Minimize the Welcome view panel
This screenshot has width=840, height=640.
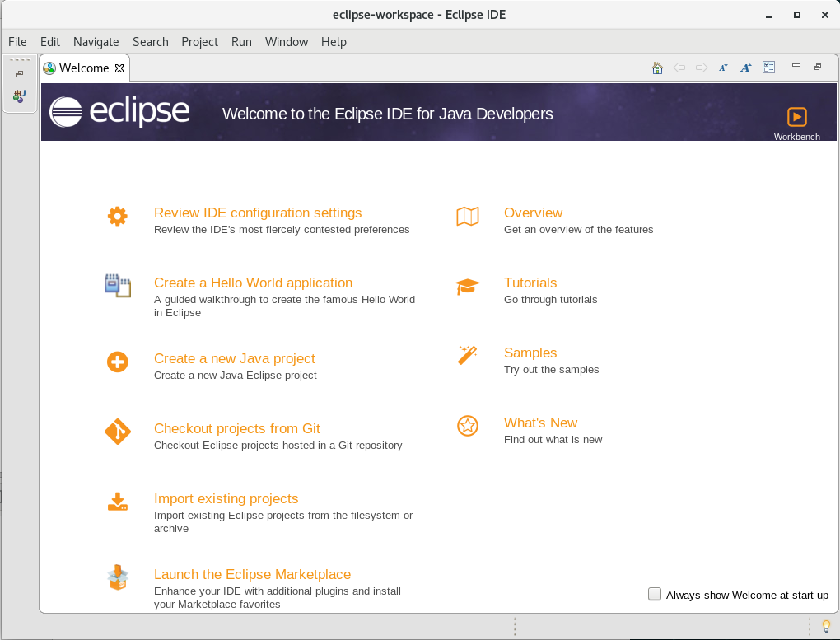(796, 67)
